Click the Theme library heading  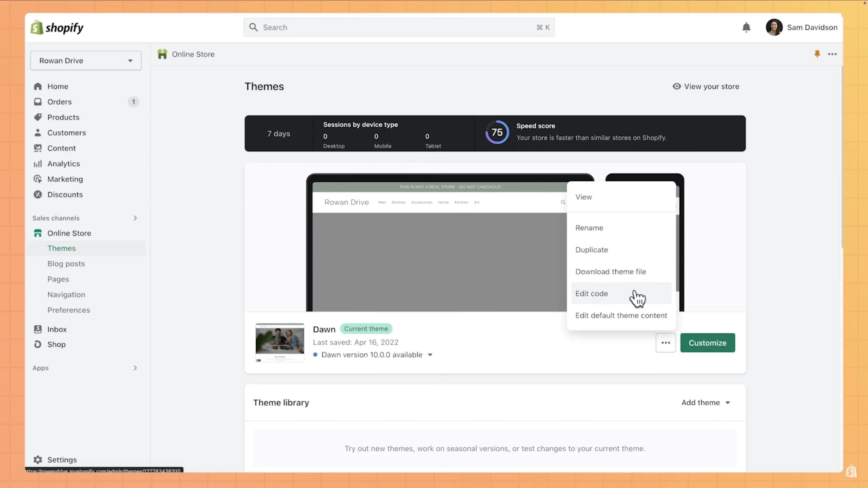[x=281, y=403]
